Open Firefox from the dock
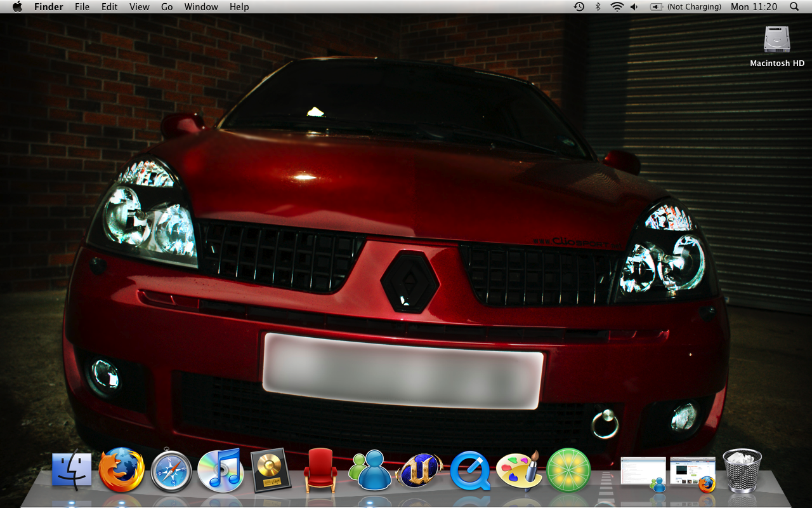 [122, 470]
